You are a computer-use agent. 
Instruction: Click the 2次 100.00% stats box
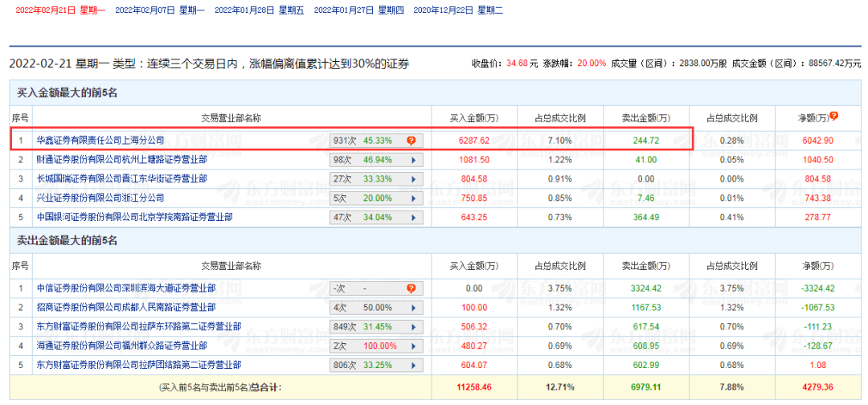pos(376,346)
